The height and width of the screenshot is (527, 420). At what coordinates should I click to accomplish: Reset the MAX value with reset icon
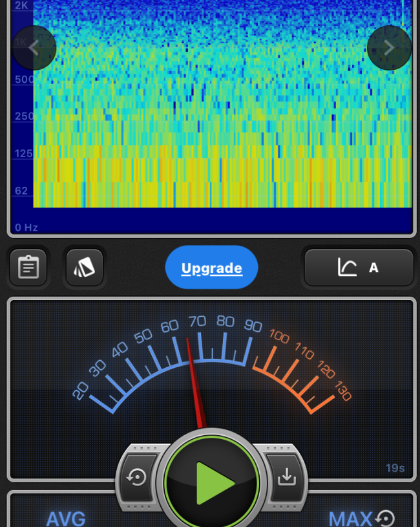(x=386, y=518)
